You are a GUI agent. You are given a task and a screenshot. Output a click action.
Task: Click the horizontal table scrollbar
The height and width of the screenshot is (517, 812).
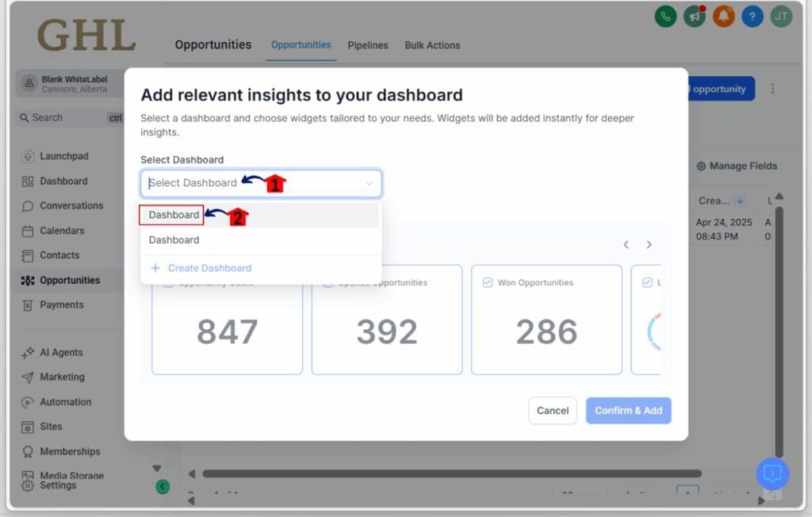click(x=451, y=473)
